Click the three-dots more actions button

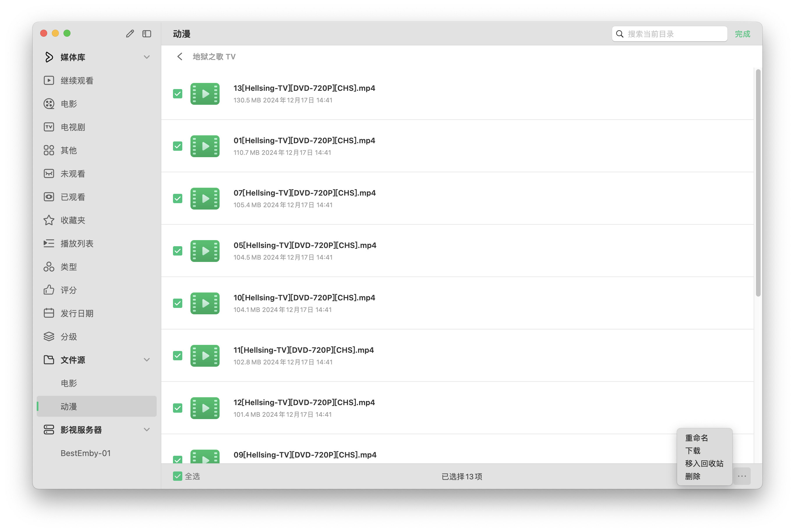[x=742, y=476]
